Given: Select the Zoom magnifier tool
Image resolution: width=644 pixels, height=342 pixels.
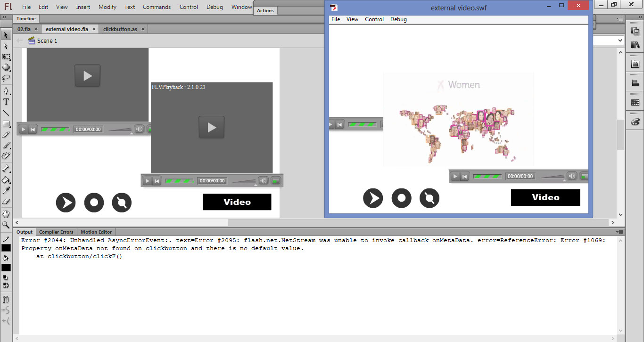Looking at the screenshot, I should [6, 225].
